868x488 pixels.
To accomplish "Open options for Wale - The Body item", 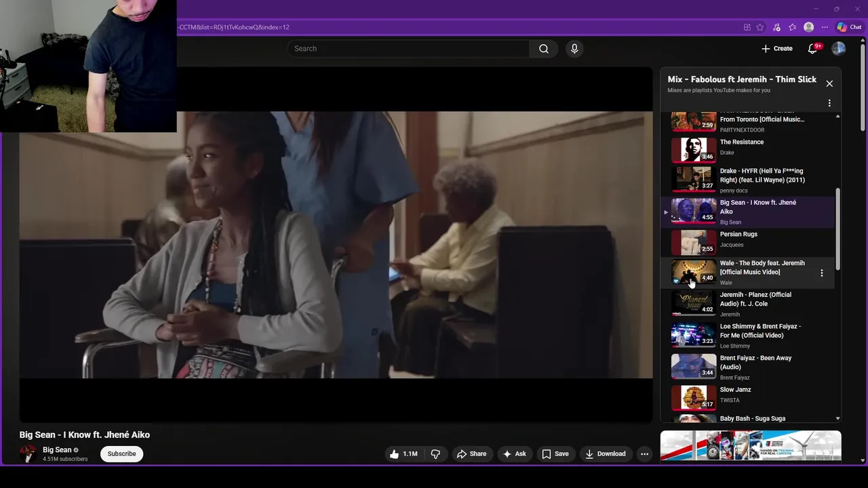I will [822, 273].
